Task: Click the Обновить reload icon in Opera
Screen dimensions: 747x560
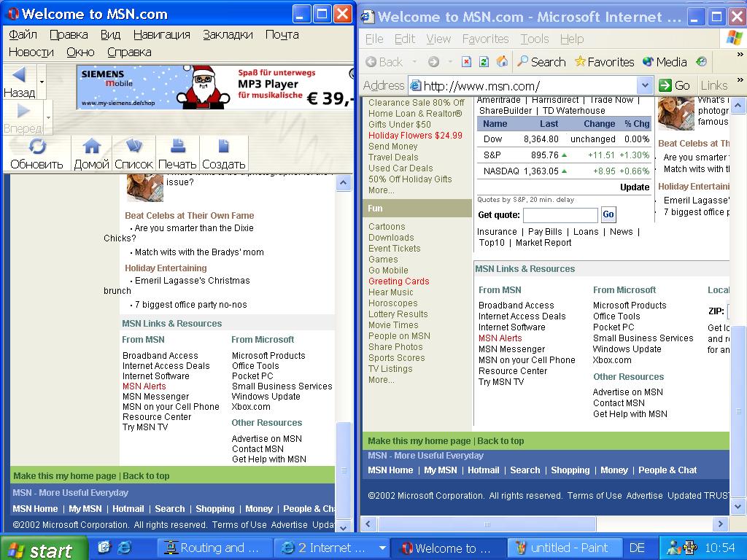Action: (37, 146)
